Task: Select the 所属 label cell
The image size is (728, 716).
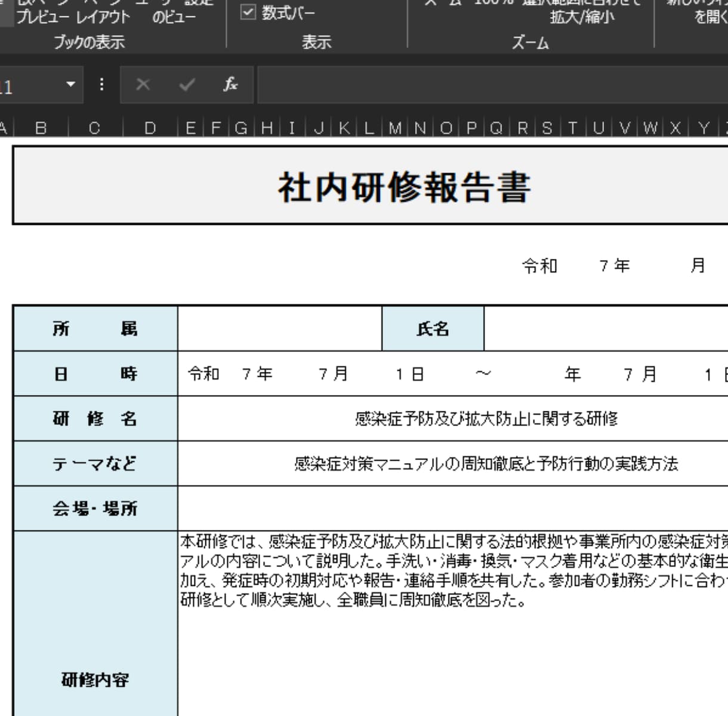Action: (95, 329)
